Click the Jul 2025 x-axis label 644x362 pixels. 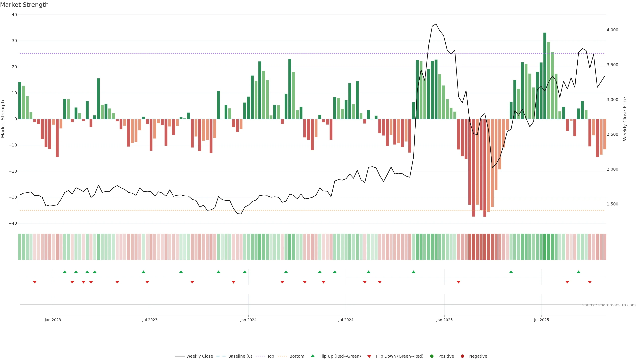point(541,320)
